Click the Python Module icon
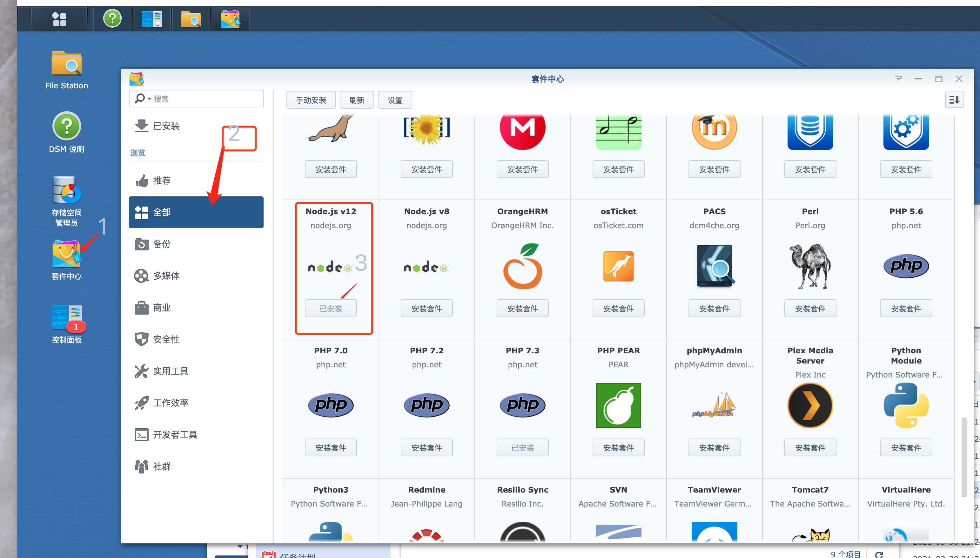Screen dimensions: 980x558 [x=906, y=405]
